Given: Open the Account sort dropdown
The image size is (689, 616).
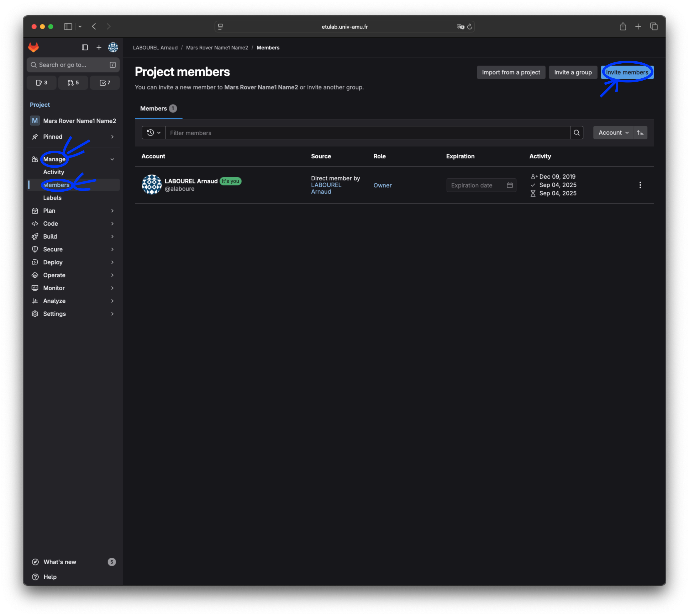Looking at the screenshot, I should tap(613, 133).
